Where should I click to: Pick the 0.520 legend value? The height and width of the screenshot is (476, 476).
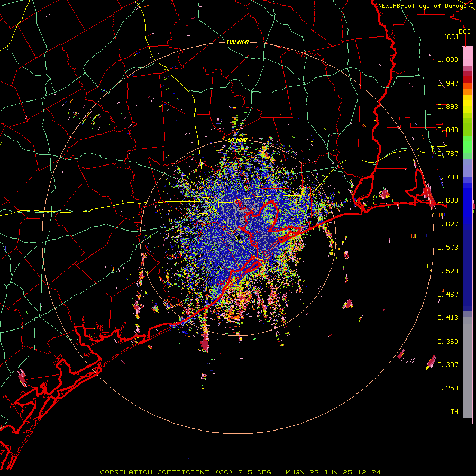point(448,271)
